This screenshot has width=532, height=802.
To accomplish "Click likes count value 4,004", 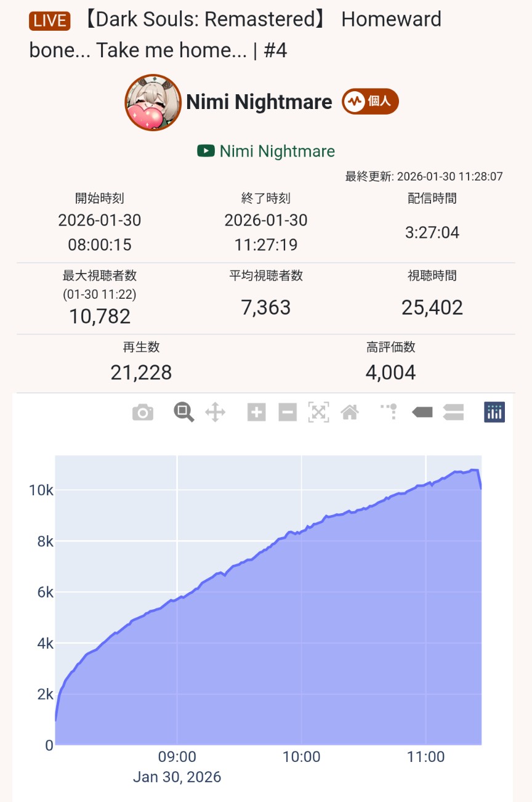I will pyautogui.click(x=391, y=373).
